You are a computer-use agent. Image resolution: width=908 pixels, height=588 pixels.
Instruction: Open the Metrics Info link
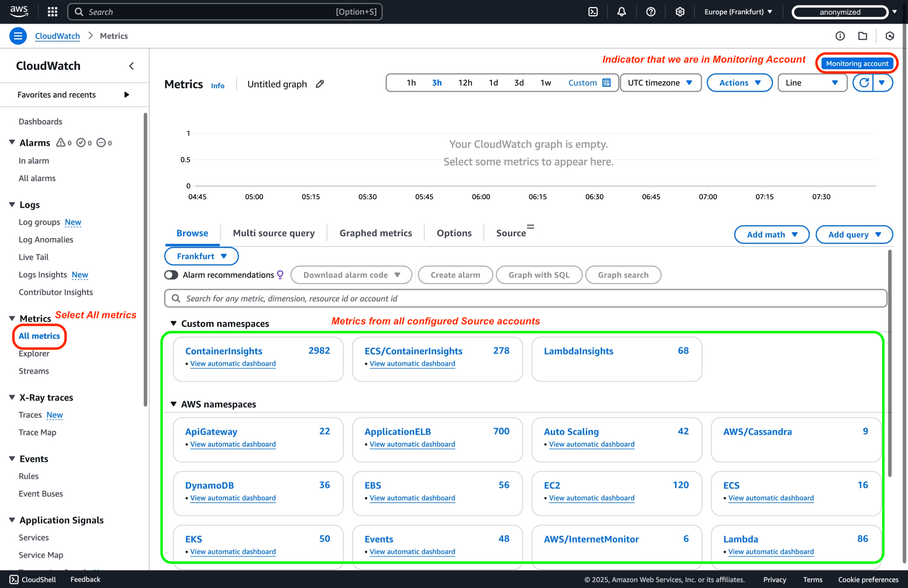click(x=218, y=86)
